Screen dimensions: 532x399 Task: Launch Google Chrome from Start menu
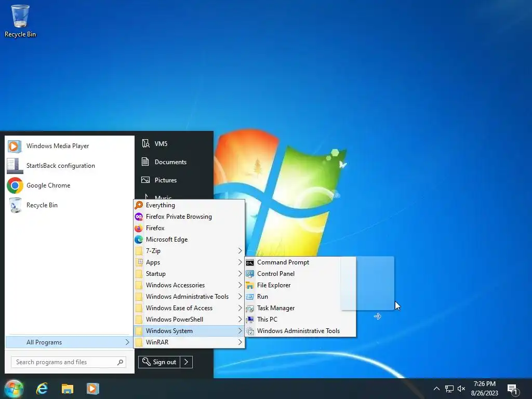pyautogui.click(x=70, y=185)
